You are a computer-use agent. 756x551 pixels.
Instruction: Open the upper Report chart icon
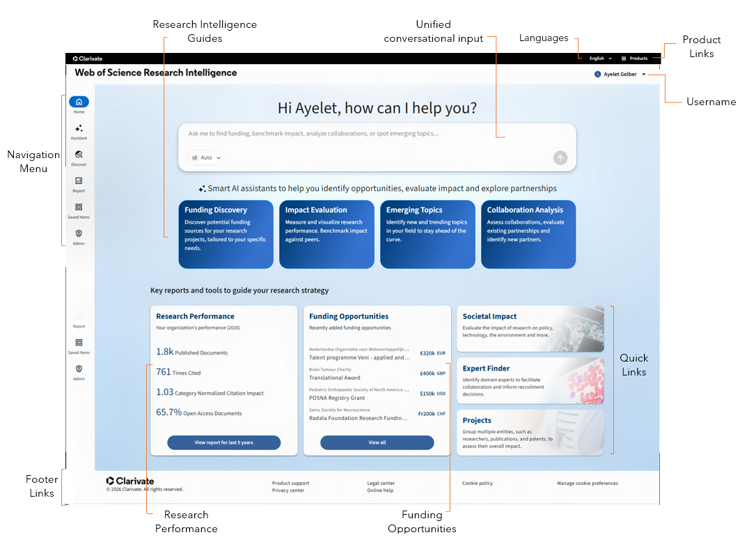point(79,181)
